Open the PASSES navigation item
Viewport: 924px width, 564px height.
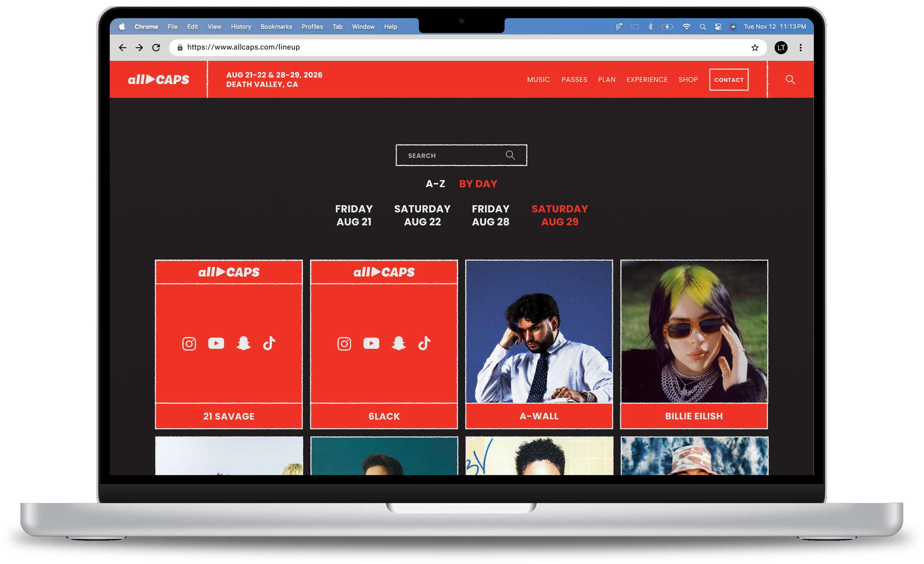point(574,79)
